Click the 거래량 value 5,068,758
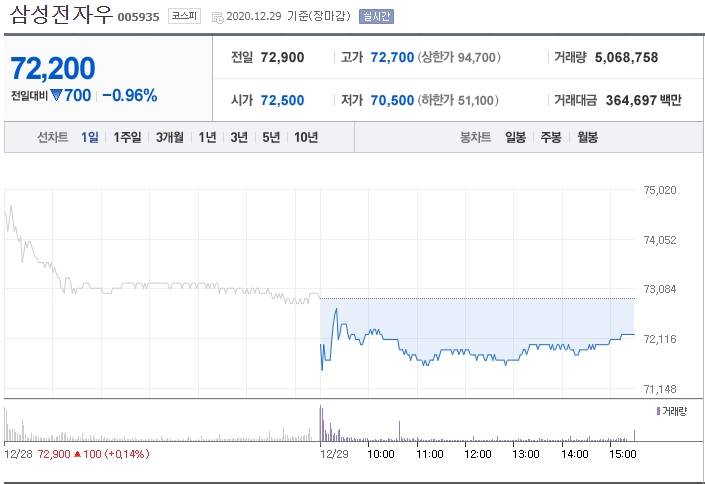 (626, 58)
